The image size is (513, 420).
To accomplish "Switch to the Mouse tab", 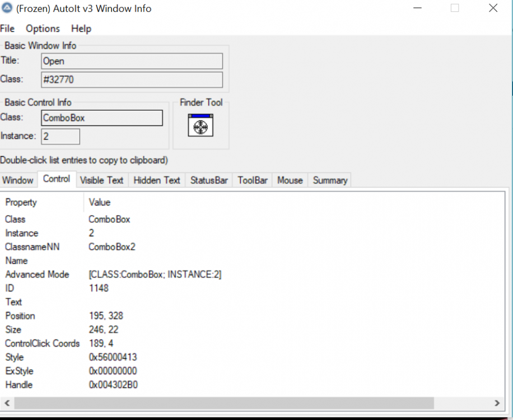I will (290, 180).
